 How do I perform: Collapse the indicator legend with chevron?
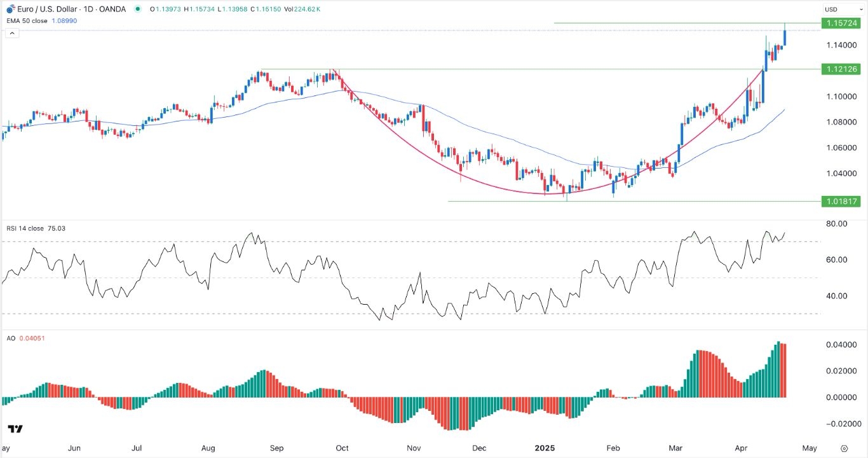(11, 32)
